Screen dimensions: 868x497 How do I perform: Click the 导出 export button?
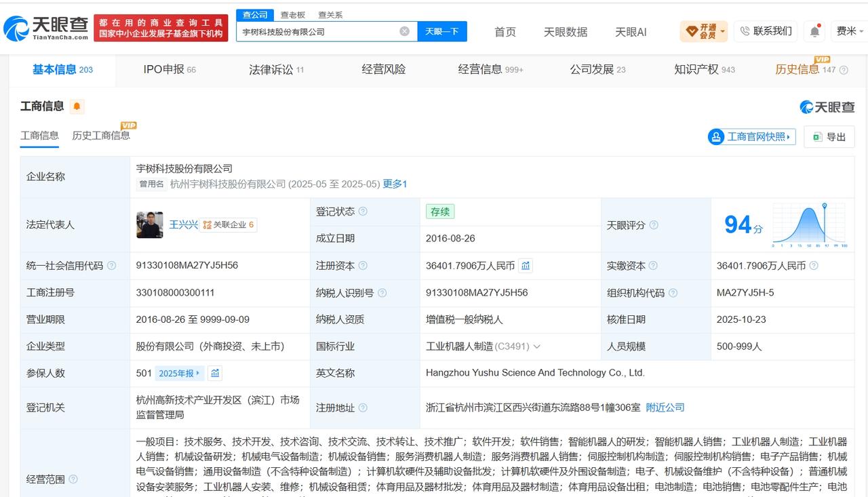(x=829, y=137)
